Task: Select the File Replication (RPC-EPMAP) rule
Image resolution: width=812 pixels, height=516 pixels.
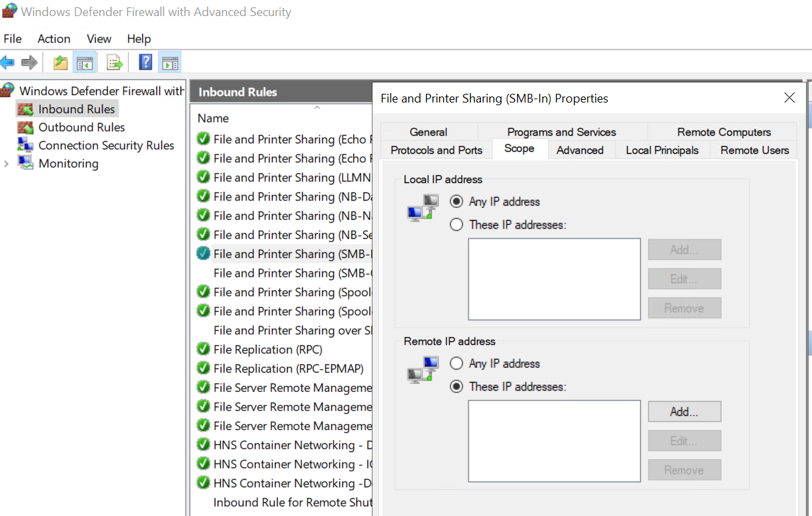Action: point(289,369)
